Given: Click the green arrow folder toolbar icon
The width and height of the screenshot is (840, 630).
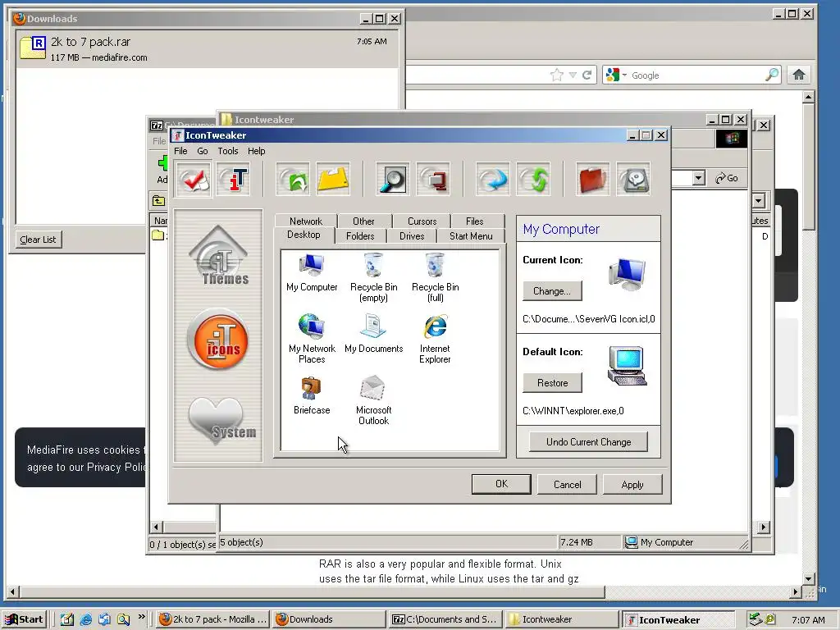Looking at the screenshot, I should [293, 180].
